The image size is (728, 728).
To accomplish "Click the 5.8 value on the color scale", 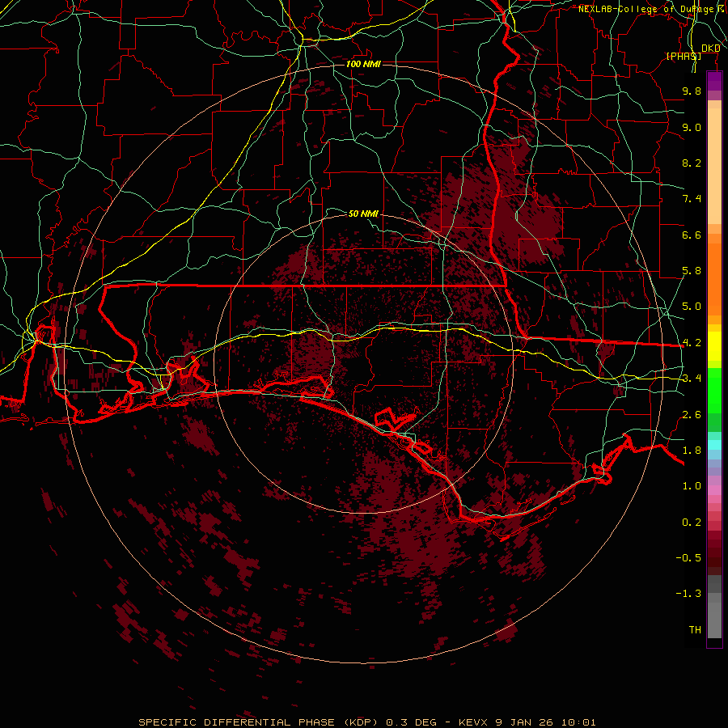I will (x=692, y=271).
